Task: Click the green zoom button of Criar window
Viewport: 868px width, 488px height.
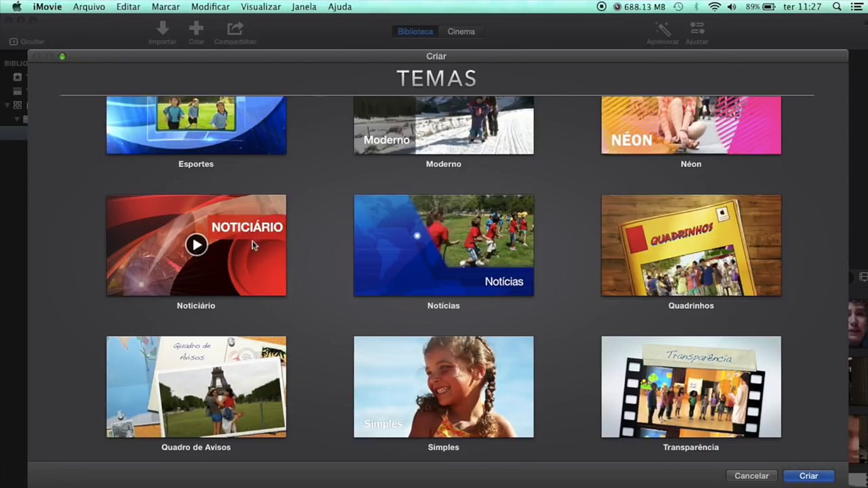Action: click(x=62, y=56)
